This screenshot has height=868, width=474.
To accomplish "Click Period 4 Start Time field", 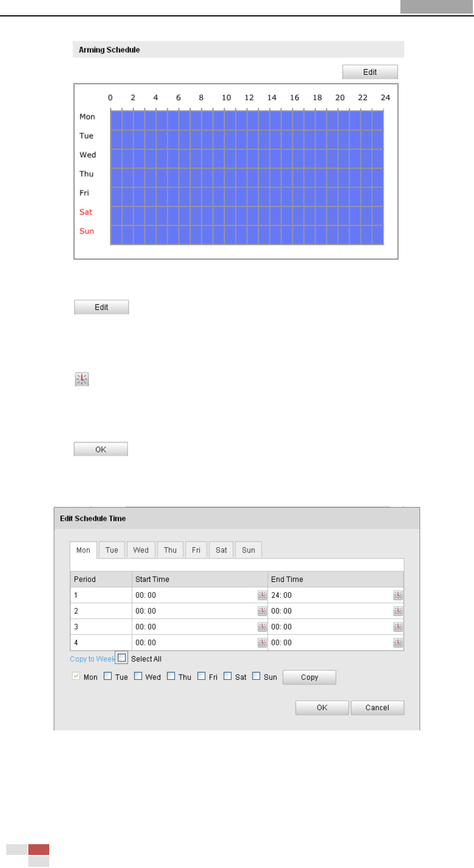I will pos(199,643).
